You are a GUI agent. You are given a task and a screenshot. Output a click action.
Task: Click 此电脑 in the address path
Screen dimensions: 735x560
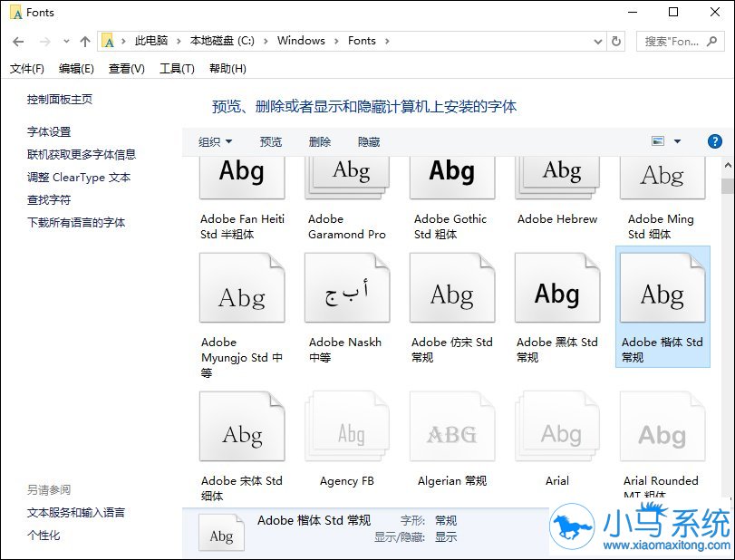point(151,41)
